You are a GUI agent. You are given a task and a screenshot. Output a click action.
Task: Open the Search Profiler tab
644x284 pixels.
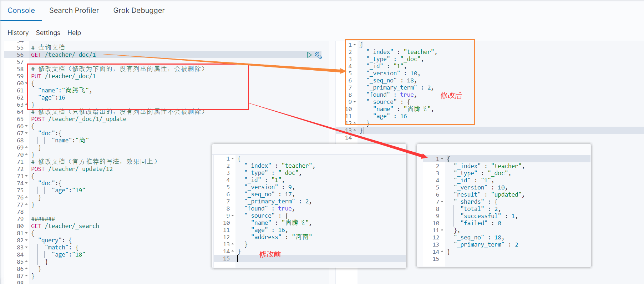(x=74, y=10)
